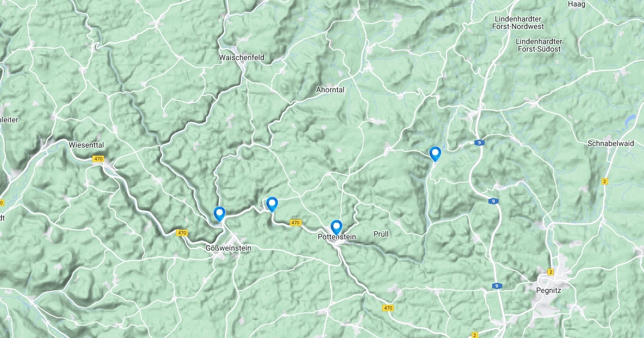
Task: Click the Prüll place label
Action: [x=380, y=234]
